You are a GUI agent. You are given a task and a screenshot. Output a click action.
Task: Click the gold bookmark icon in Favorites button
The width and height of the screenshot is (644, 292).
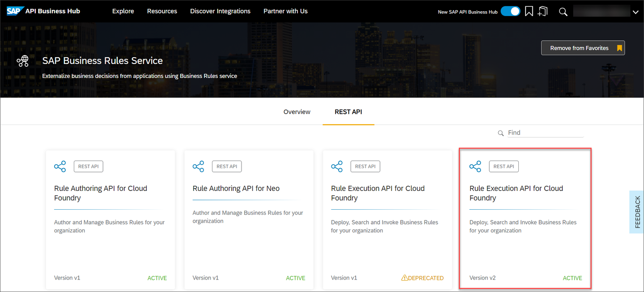click(x=619, y=48)
